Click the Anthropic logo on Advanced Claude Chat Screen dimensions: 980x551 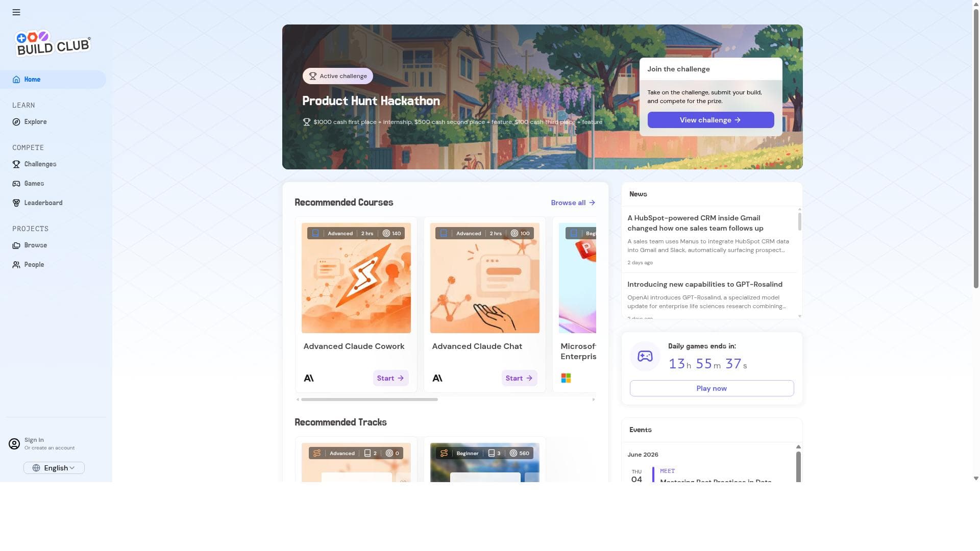pyautogui.click(x=437, y=378)
